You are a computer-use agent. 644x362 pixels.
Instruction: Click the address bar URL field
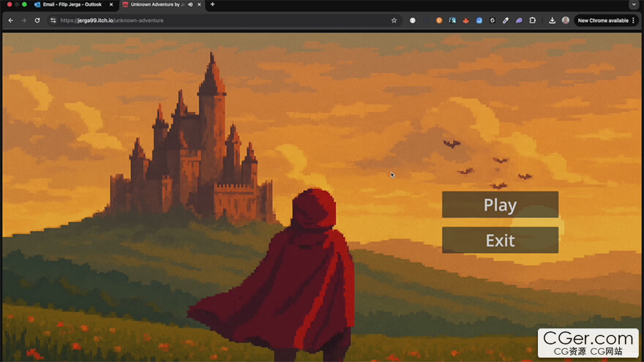[220, 20]
